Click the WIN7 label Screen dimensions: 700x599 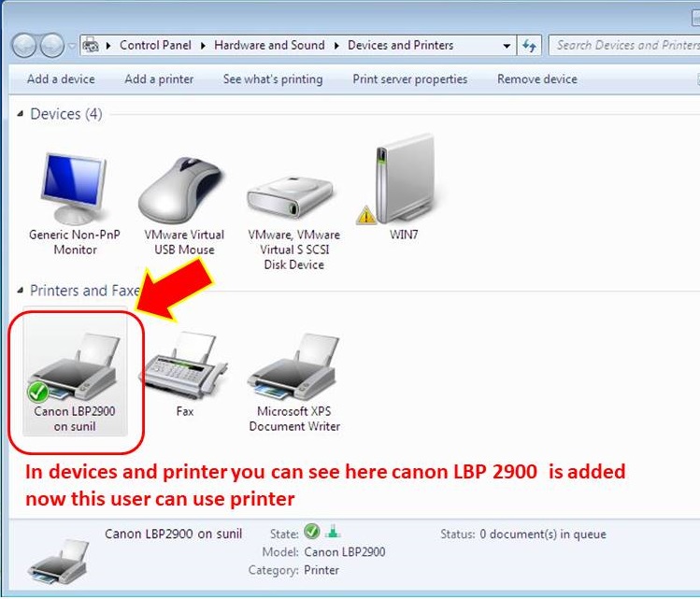pyautogui.click(x=404, y=235)
